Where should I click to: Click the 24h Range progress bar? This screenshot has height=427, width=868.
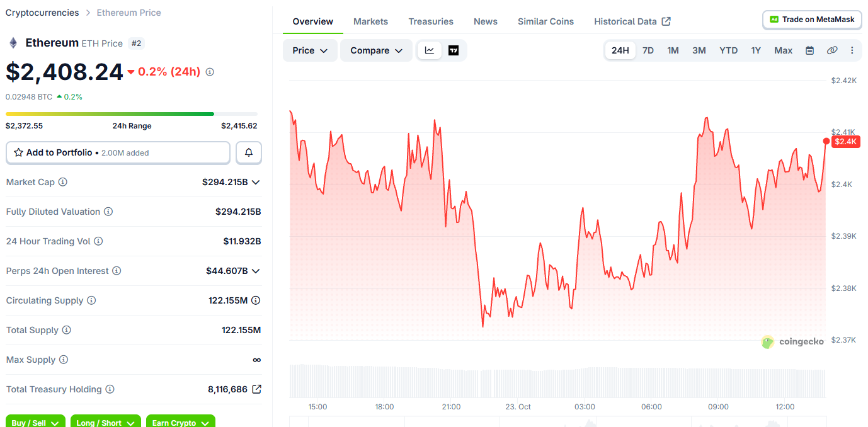[x=132, y=114]
